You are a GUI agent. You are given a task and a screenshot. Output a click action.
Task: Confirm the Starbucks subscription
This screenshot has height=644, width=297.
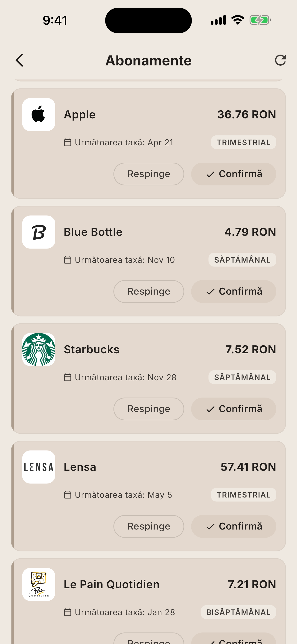pos(233,409)
